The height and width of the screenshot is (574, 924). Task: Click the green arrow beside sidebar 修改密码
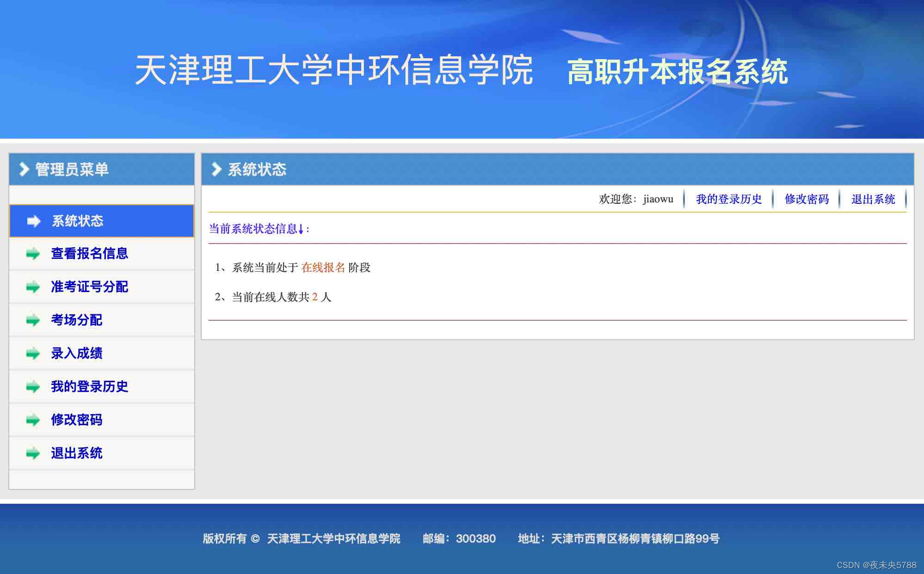[33, 420]
